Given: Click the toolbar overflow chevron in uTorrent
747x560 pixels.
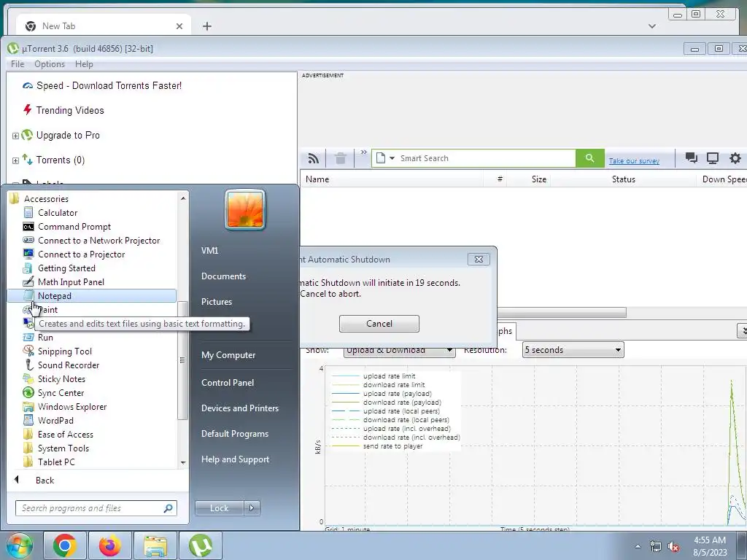Looking at the screenshot, I should point(363,152).
